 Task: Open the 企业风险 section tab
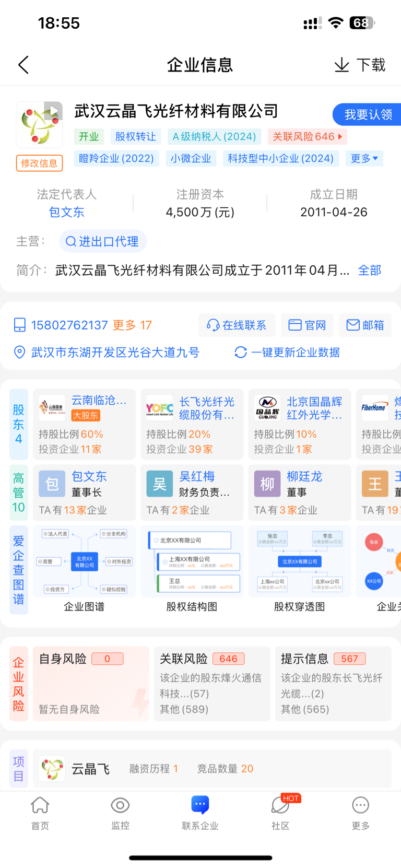coord(19,684)
